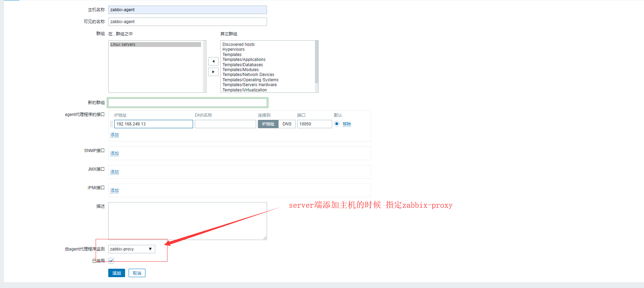644x288 pixels.
Task: Click the move-left arrow button between group lists
Action: (x=213, y=61)
